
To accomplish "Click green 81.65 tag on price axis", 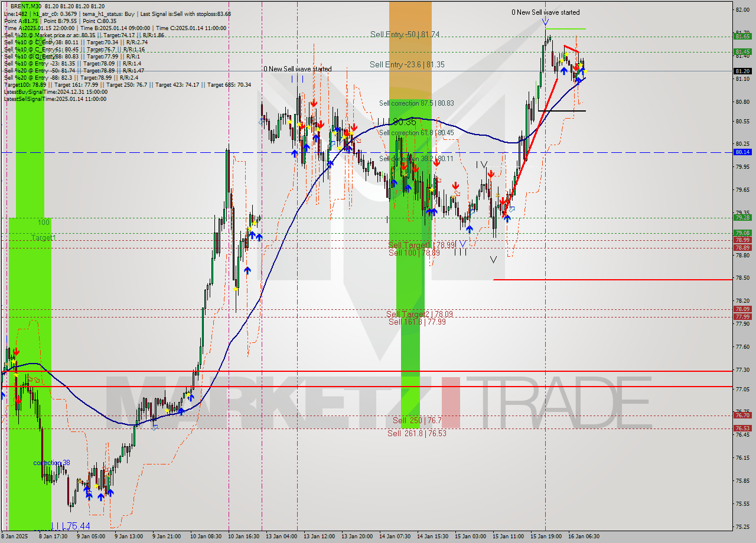I will click(x=742, y=36).
